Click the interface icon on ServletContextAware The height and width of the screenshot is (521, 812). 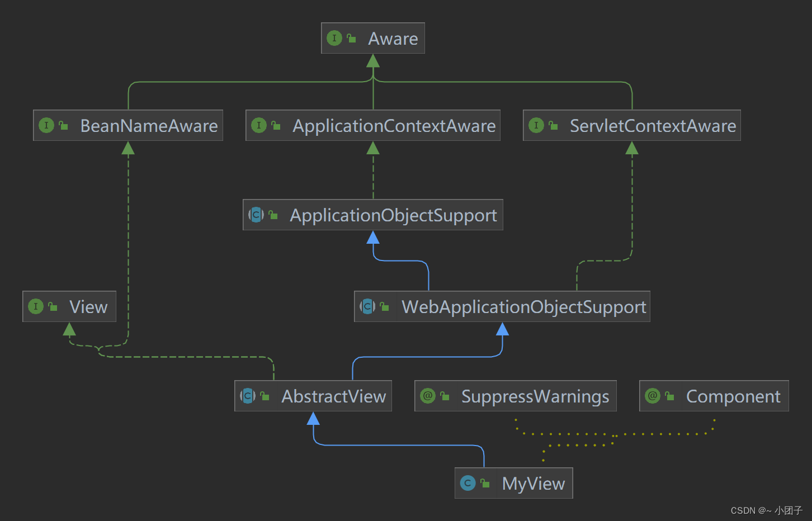point(536,125)
